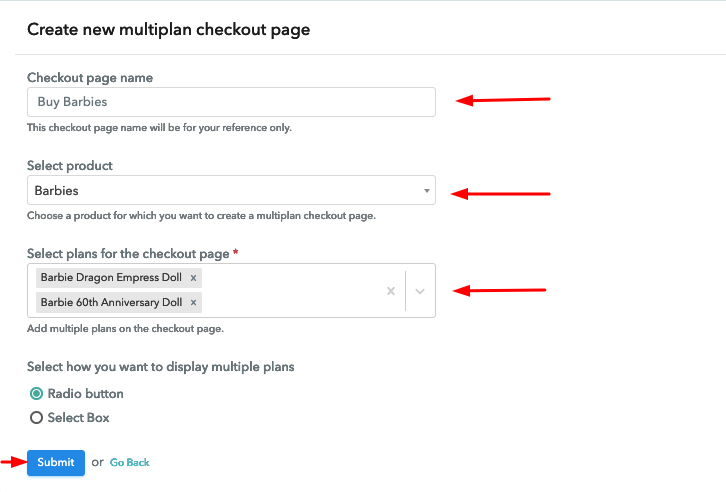Clear all selected plans
Image resolution: width=726 pixels, height=492 pixels.
(390, 291)
